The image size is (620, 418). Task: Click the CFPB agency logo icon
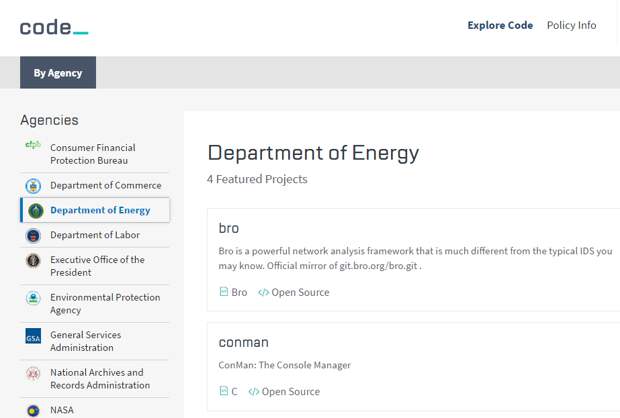[33, 144]
